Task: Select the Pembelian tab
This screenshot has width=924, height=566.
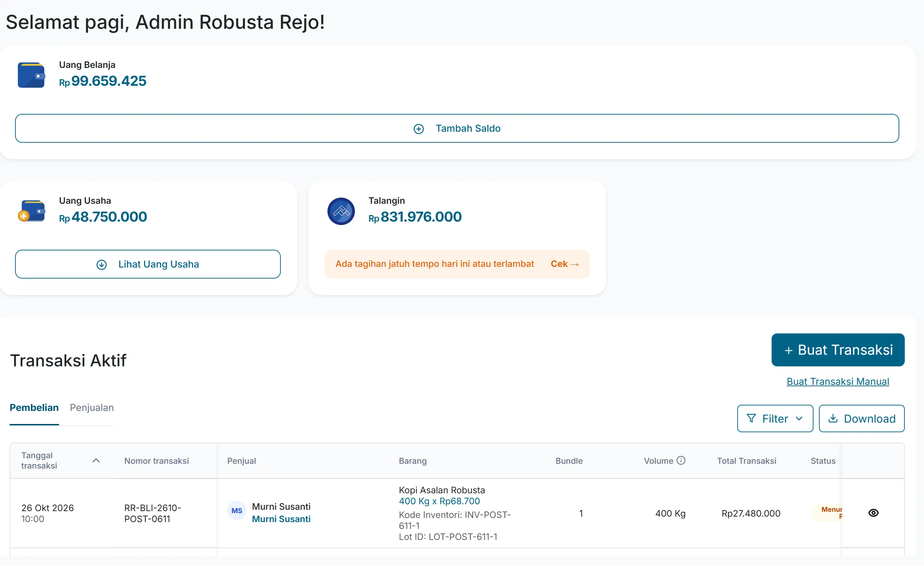Action: point(34,408)
